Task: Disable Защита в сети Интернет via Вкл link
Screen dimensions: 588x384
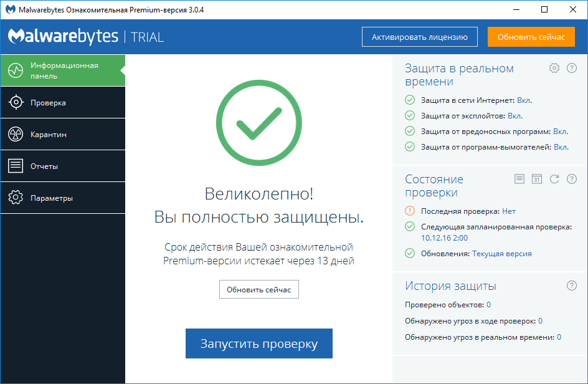Action: click(x=525, y=100)
